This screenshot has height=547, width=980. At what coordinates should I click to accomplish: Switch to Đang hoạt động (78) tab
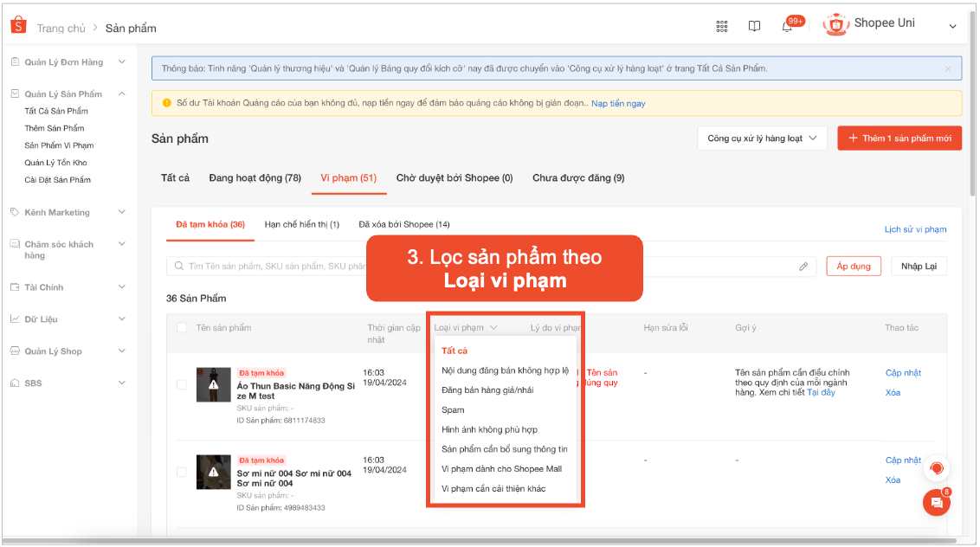pos(255,177)
